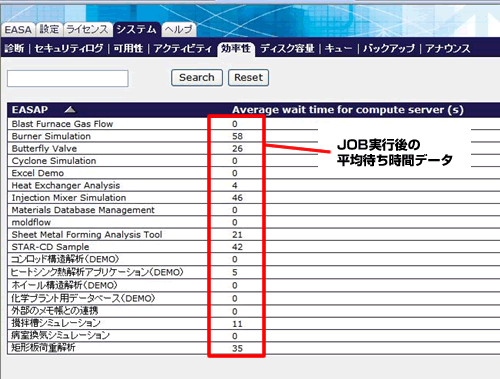Click wait time 42 for STAR-CD Sample
500x379 pixels.
[x=237, y=247]
